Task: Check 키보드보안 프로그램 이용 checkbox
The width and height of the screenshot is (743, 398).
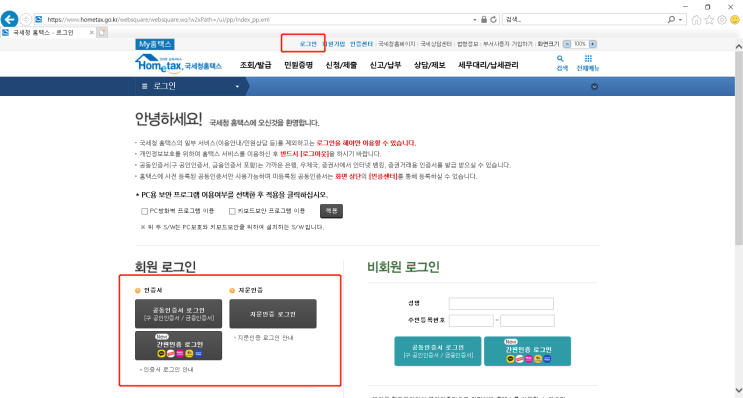Action: [x=232, y=211]
